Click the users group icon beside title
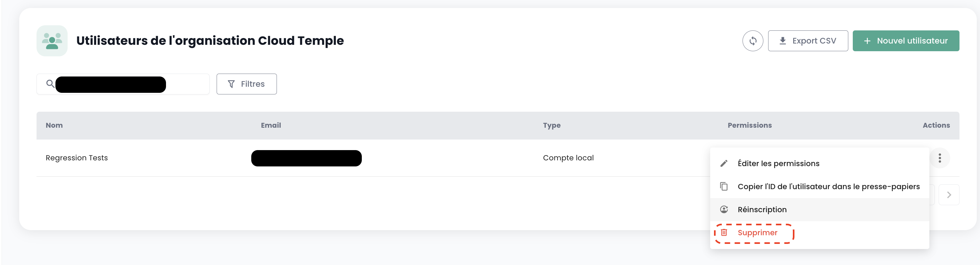Image resolution: width=980 pixels, height=265 pixels. pyautogui.click(x=52, y=41)
